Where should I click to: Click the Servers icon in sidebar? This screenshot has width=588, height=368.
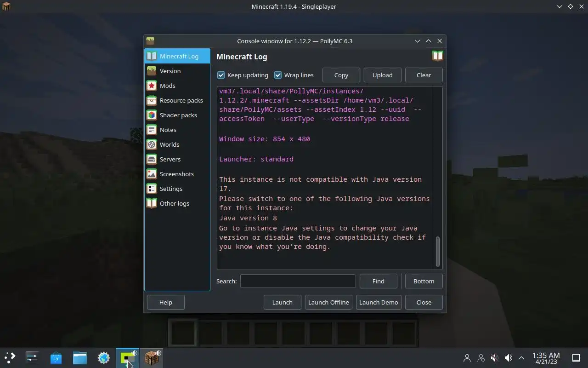click(152, 159)
